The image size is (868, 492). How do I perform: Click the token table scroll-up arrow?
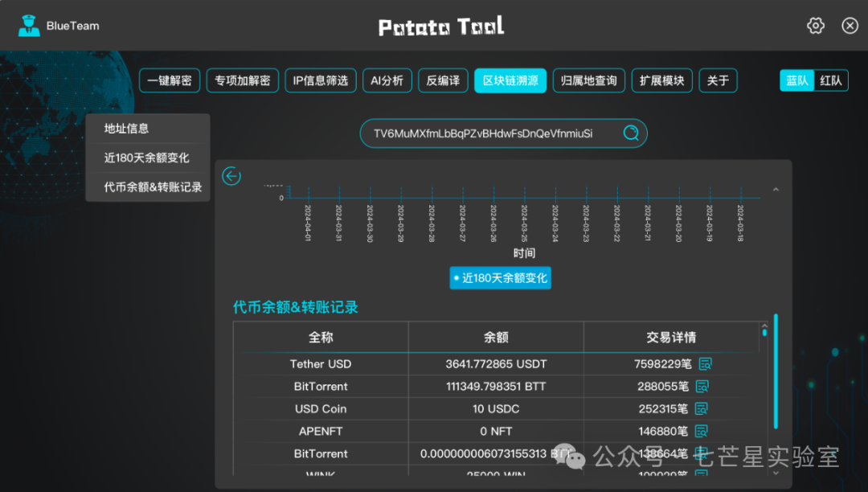pyautogui.click(x=764, y=326)
